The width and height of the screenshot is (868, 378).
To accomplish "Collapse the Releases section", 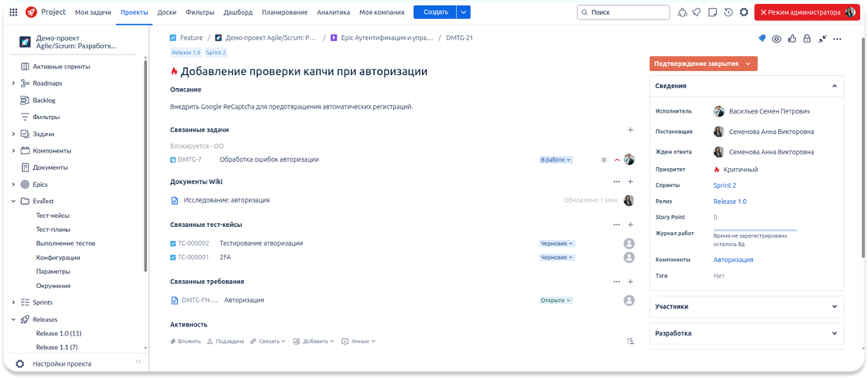I will click(13, 319).
